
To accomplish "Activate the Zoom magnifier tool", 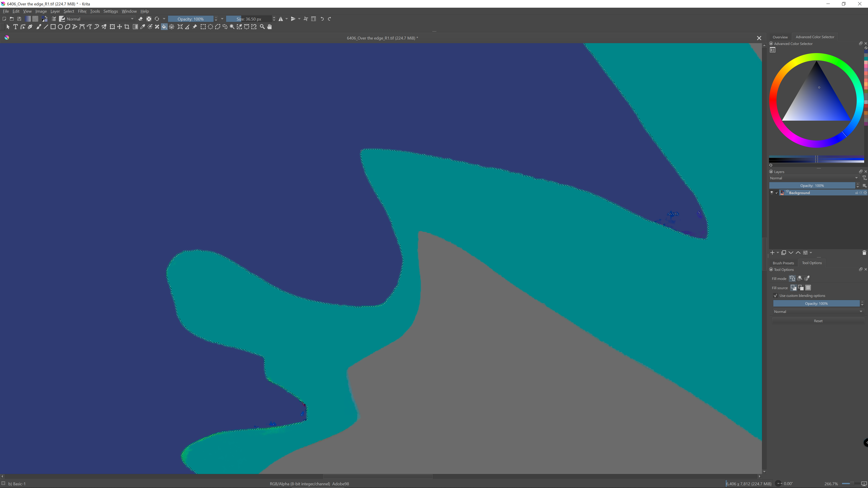I will 262,27.
